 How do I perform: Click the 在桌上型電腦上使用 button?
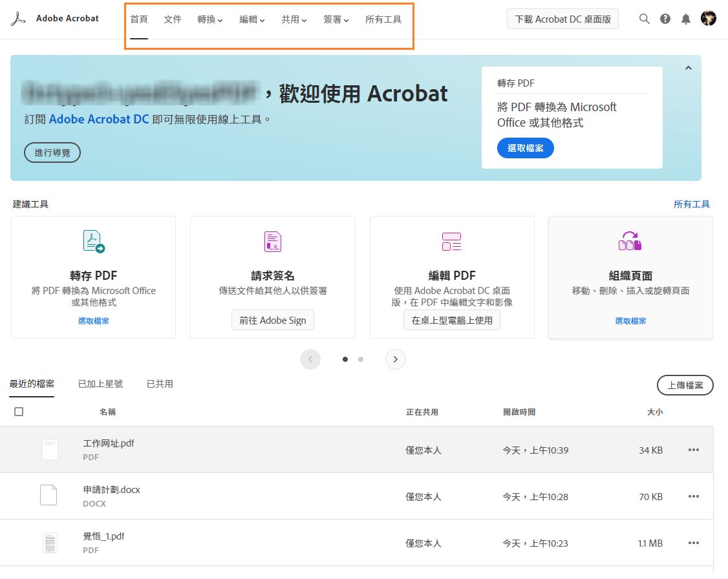[452, 320]
